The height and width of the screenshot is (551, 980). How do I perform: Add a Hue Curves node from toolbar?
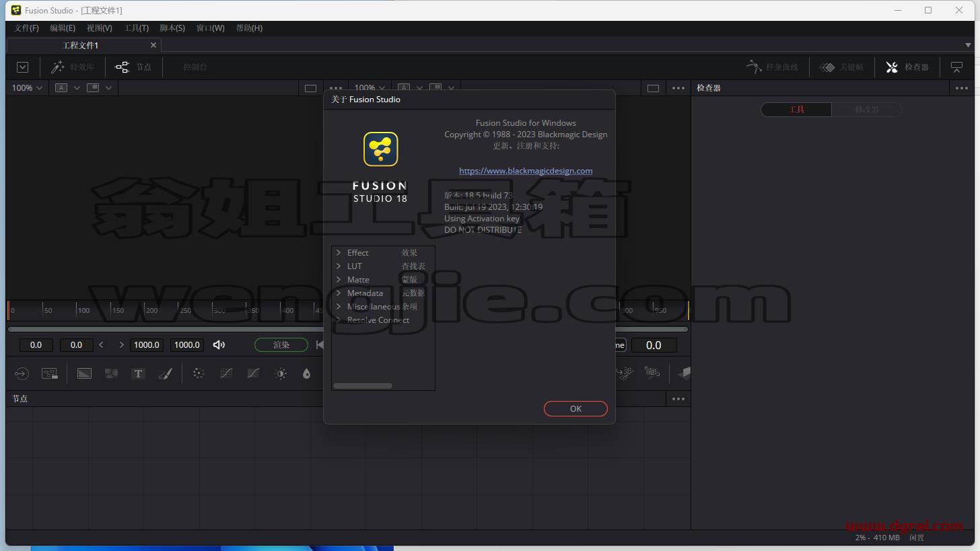(x=253, y=373)
